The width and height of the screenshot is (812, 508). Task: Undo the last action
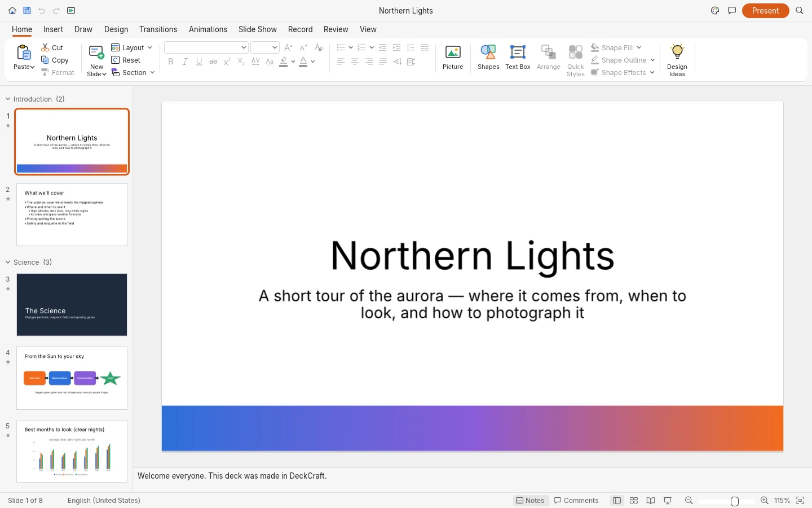(42, 11)
